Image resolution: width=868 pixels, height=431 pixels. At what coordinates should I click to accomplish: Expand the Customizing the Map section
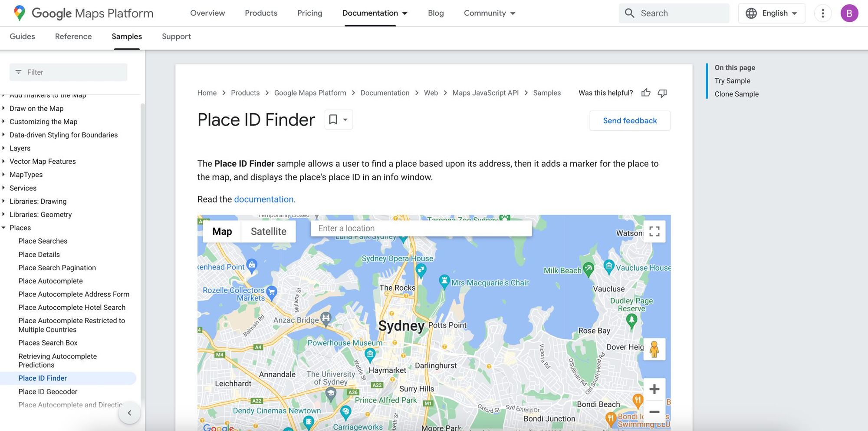click(x=43, y=122)
